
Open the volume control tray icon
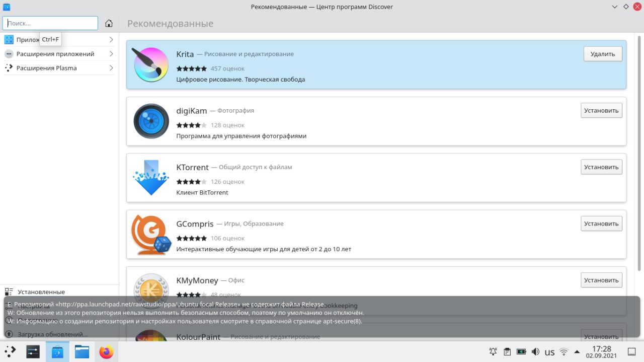point(535,351)
